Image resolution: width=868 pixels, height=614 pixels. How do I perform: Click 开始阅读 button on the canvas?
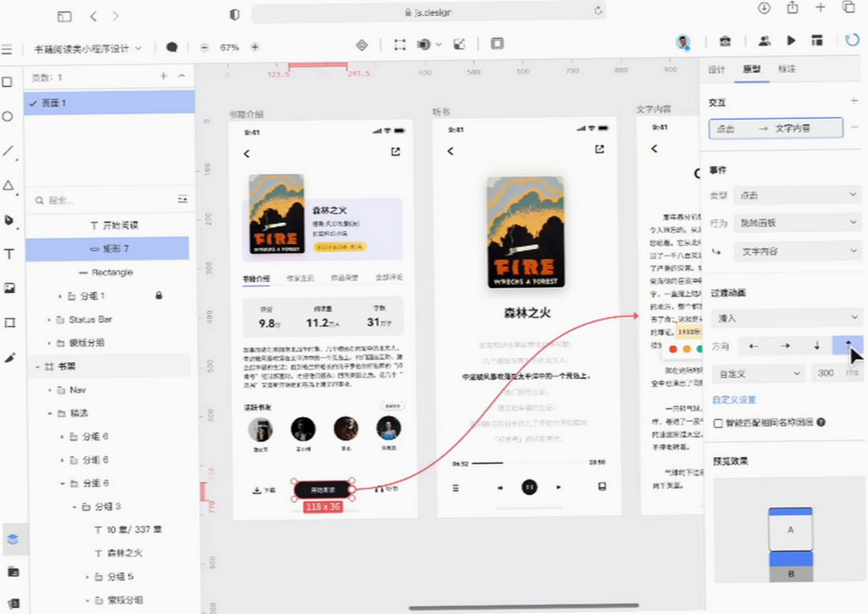(x=324, y=490)
